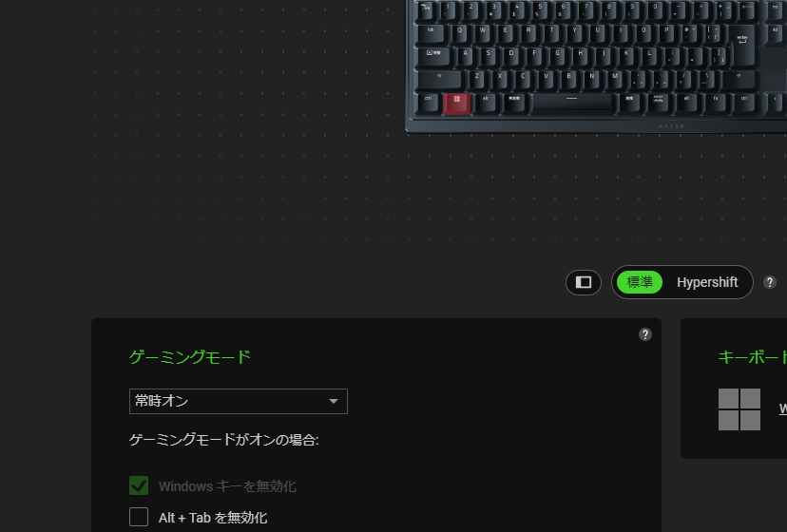Screen dimensions: 787x532
Task: Select the tab key on keyboard image
Action: [x=432, y=34]
